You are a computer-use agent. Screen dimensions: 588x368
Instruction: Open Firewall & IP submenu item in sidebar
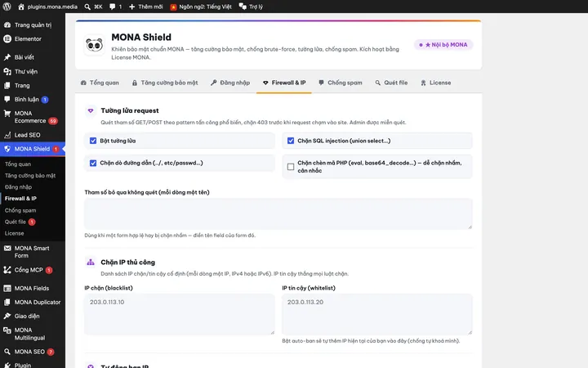[x=20, y=198]
